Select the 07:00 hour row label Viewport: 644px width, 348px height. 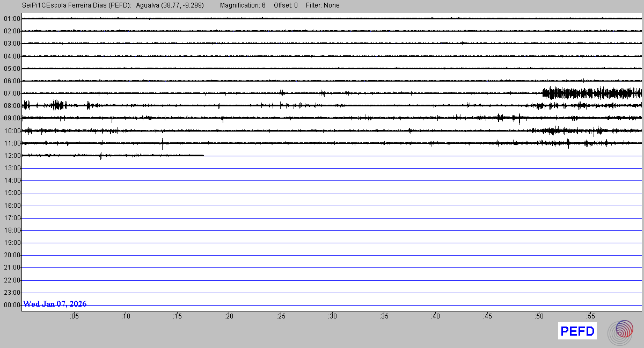click(12, 93)
